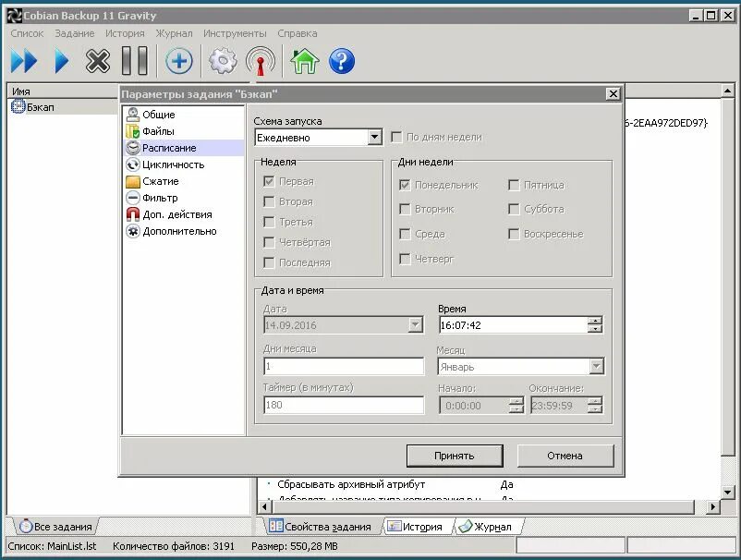
Task: Toggle the Пятница checkbox
Action: pos(514,185)
